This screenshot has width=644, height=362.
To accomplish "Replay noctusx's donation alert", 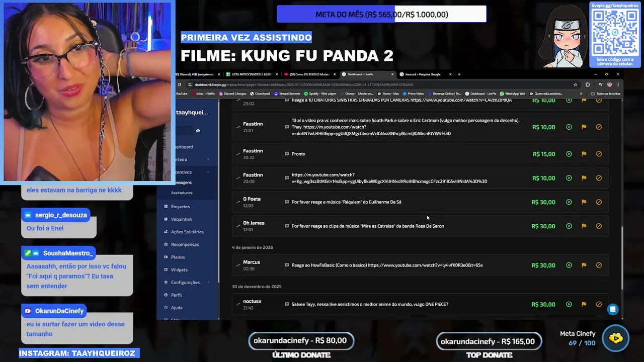I will tap(569, 304).
